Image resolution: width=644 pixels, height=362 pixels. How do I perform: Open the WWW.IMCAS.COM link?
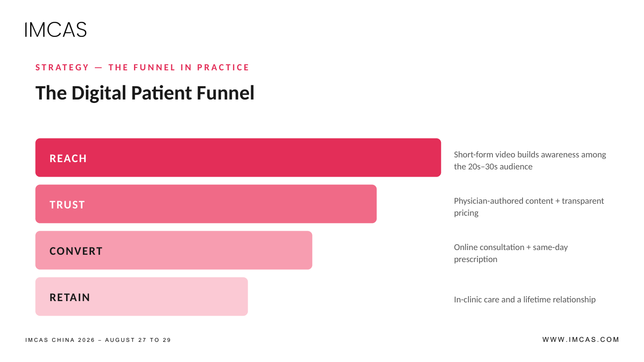(581, 340)
